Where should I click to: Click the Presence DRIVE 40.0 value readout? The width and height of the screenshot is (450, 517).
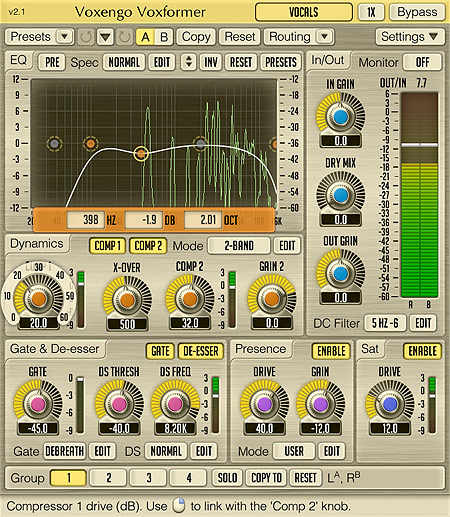click(264, 428)
